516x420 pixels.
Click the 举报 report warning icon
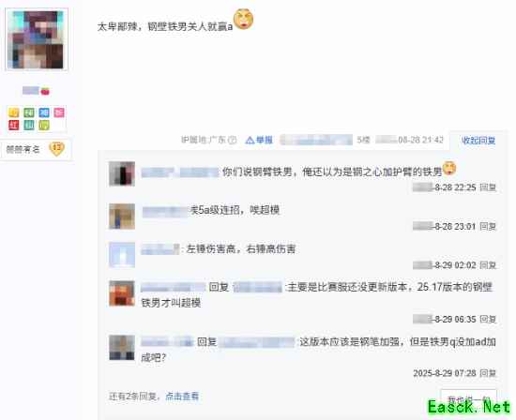click(250, 141)
